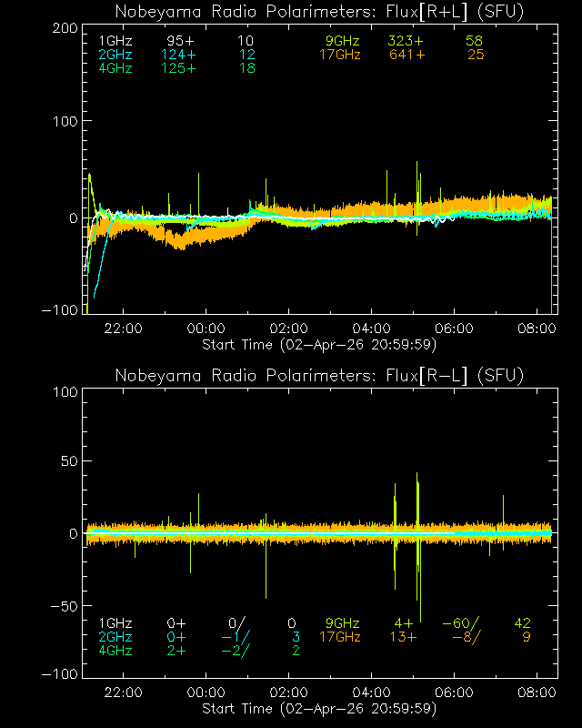Select the cyan 2GHz label in top plot
Image resolution: width=582 pixels, height=728 pixels.
click(115, 56)
